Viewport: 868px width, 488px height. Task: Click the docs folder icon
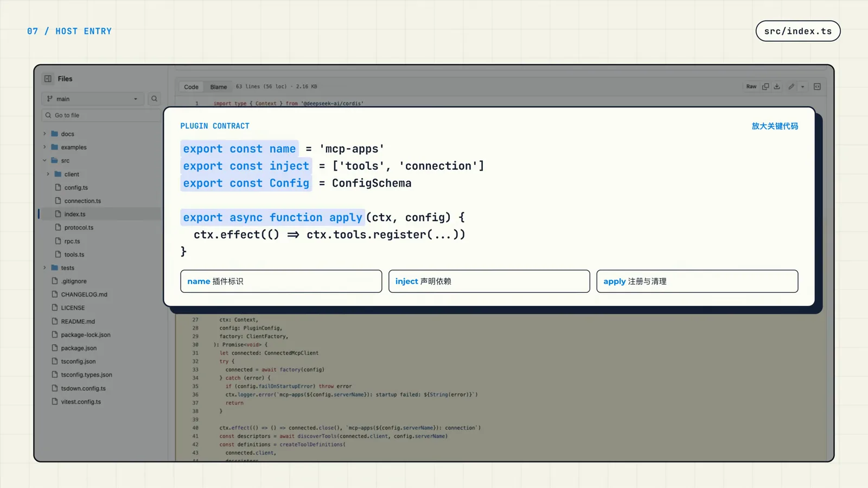(54, 134)
